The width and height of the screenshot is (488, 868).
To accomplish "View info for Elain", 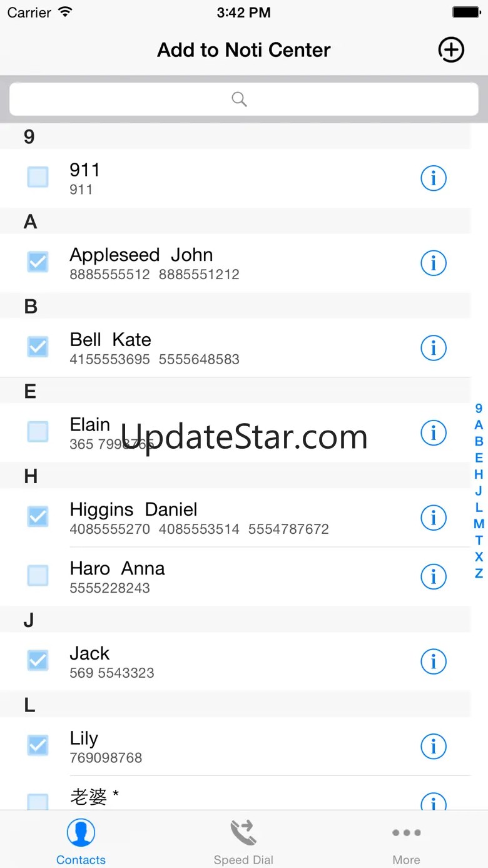I will coord(433,432).
